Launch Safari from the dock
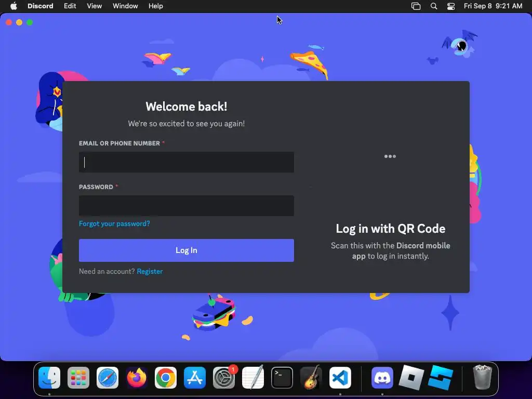 [x=108, y=378]
